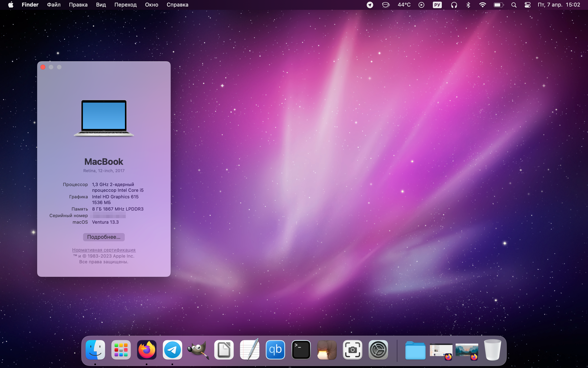Viewport: 588px width, 368px height.
Task: Click the coffee cup menu bar icon
Action: (386, 5)
